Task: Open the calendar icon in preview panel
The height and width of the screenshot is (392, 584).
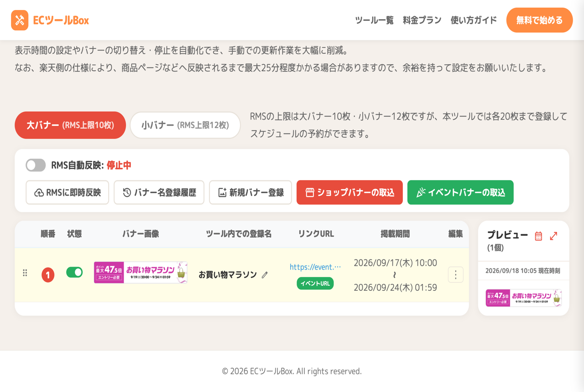Action: pyautogui.click(x=538, y=236)
